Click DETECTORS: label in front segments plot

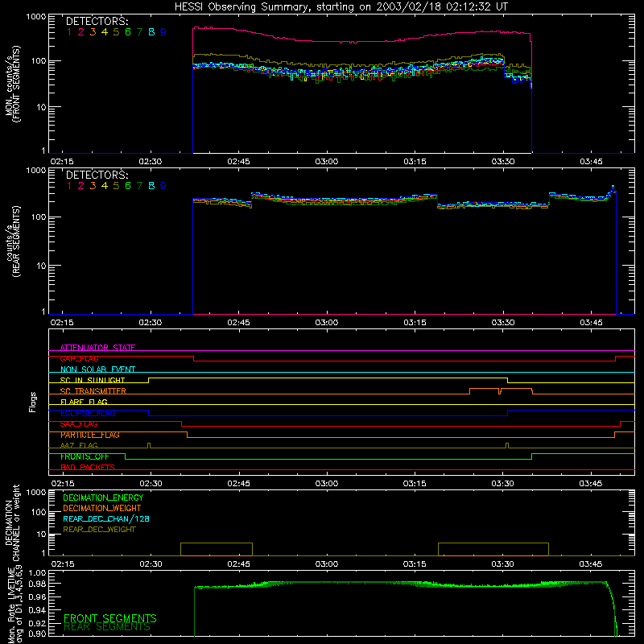point(97,21)
